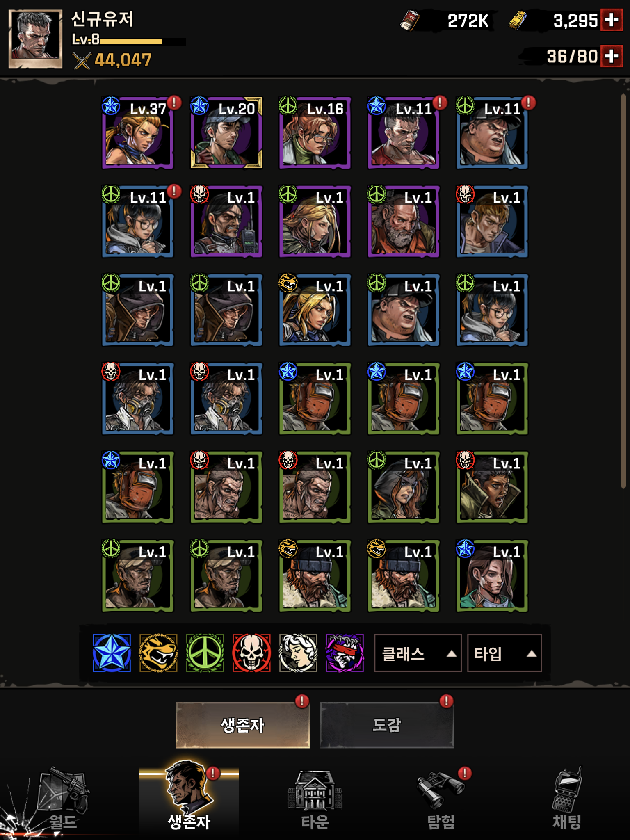Click the survivor list scrollbar
This screenshot has width=630, height=840.
(x=623, y=291)
